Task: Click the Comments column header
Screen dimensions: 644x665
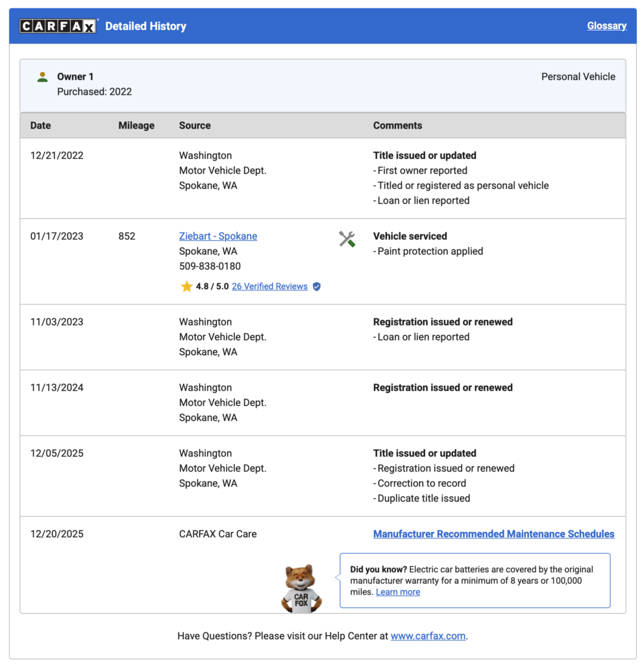Action: coord(397,125)
